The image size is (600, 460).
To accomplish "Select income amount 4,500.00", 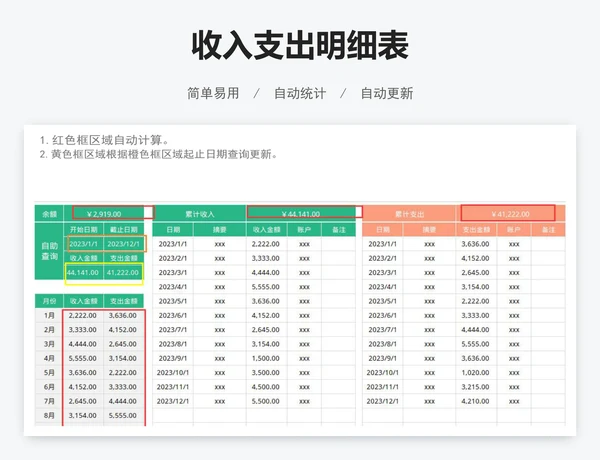I will pos(266,387).
